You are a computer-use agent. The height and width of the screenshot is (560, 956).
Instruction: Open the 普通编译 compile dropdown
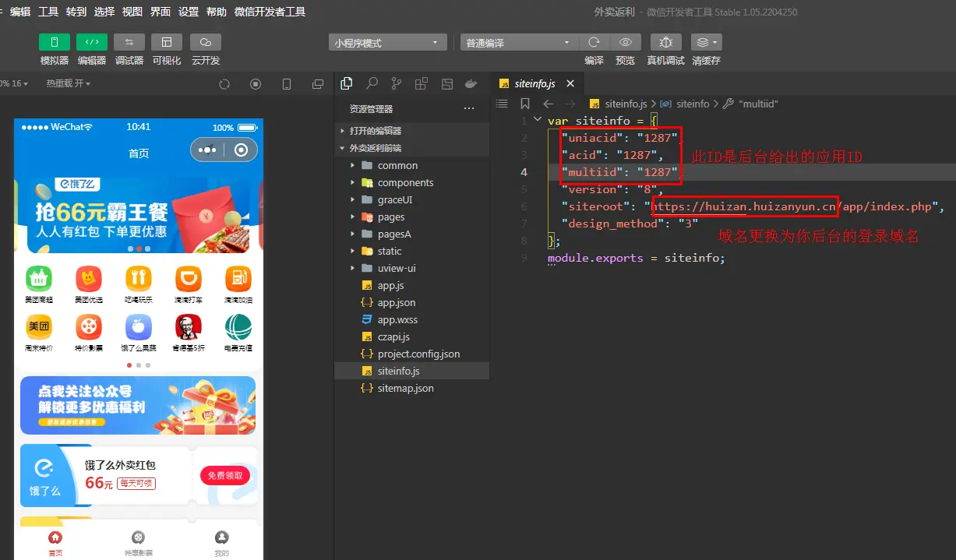point(519,43)
